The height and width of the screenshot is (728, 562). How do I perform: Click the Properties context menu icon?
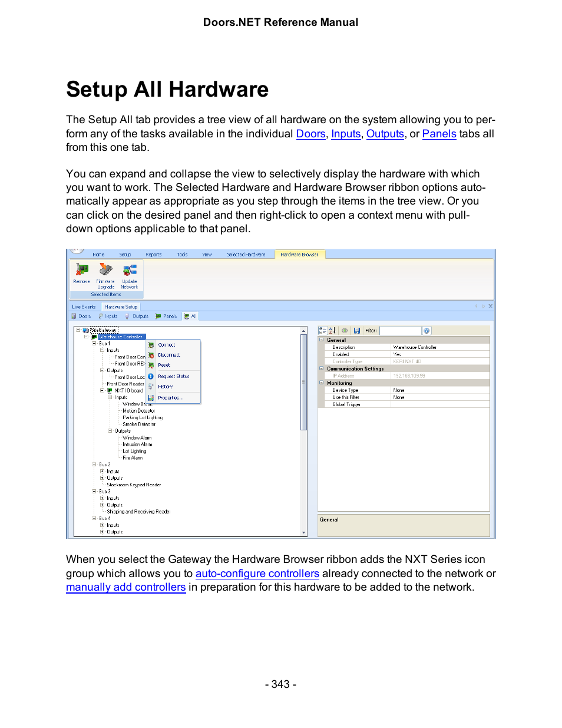point(151,398)
